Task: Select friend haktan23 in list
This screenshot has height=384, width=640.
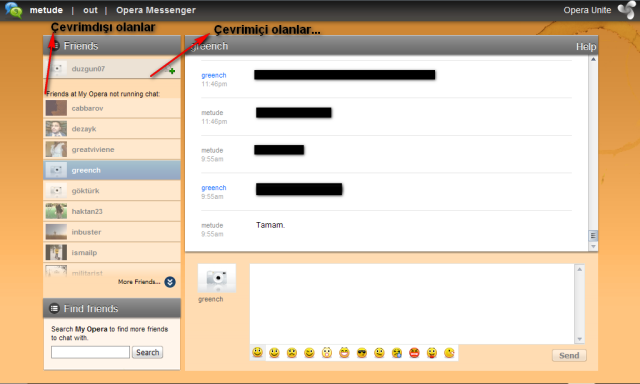Action: pyautogui.click(x=112, y=211)
